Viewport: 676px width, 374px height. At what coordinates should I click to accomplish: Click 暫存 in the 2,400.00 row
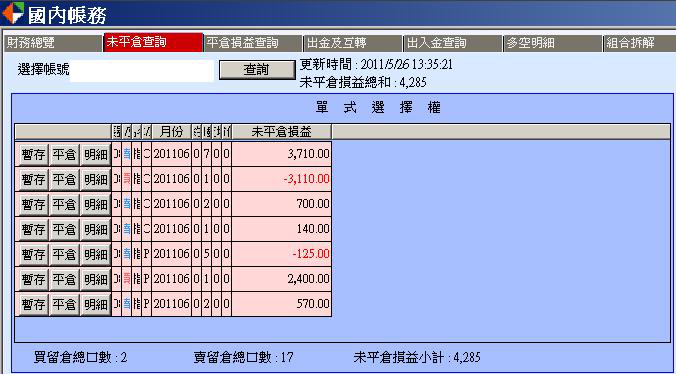coord(34,279)
